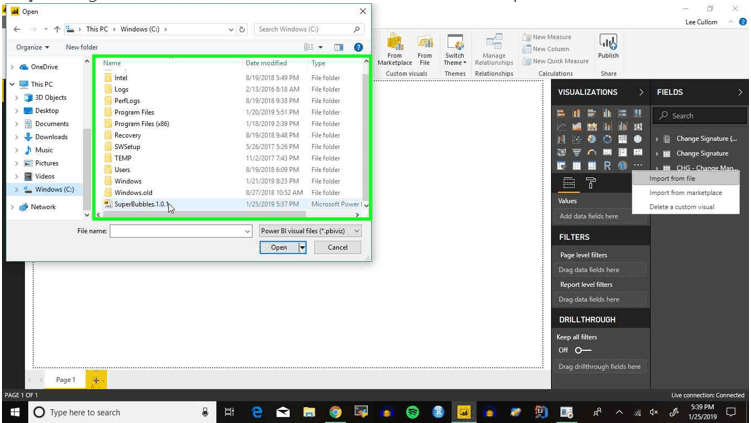The width and height of the screenshot is (751, 423).
Task: Select the clustered bar chart visual
Action: point(592,113)
